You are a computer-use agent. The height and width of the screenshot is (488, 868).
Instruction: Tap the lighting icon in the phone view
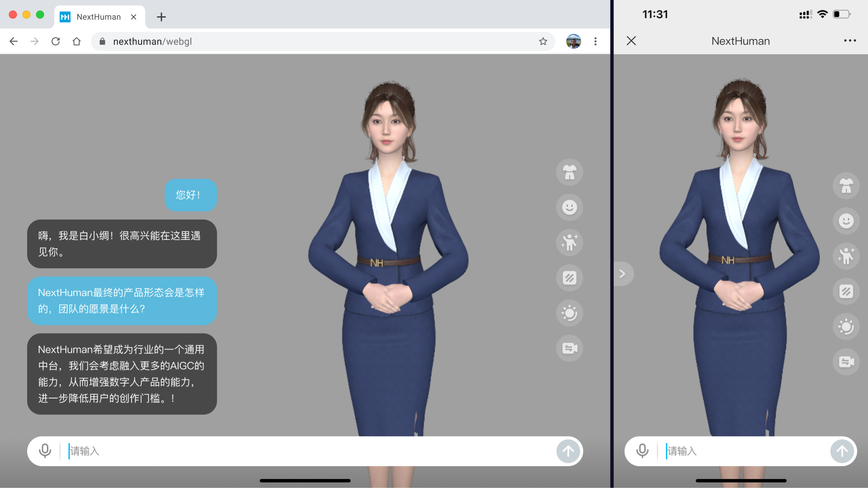coord(846,327)
